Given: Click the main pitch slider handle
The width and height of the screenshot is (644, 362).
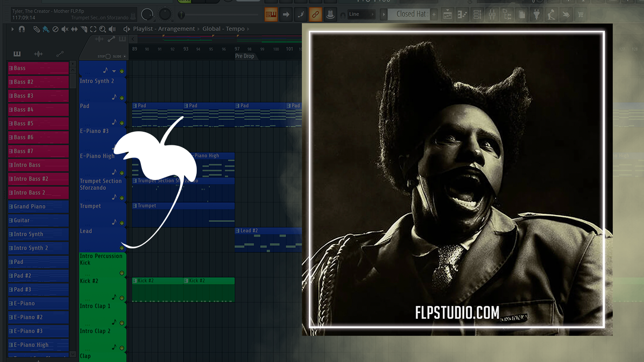Looking at the screenshot, I should coord(182,15).
